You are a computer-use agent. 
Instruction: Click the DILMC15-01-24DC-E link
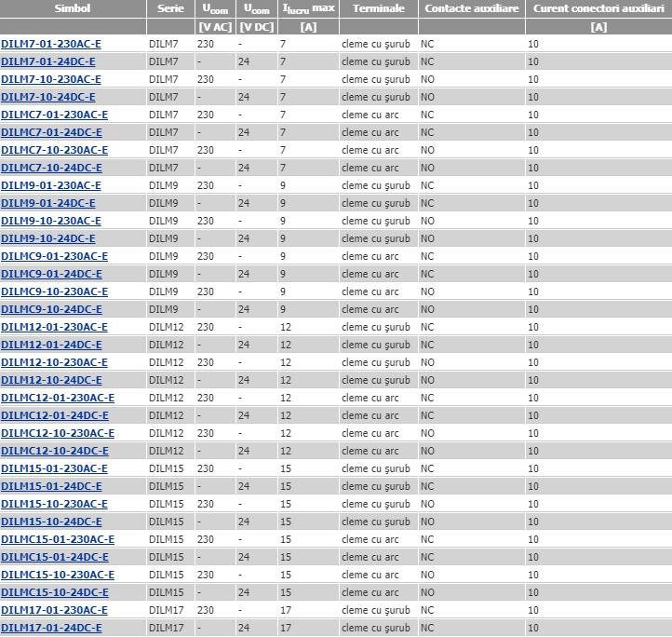tap(55, 557)
